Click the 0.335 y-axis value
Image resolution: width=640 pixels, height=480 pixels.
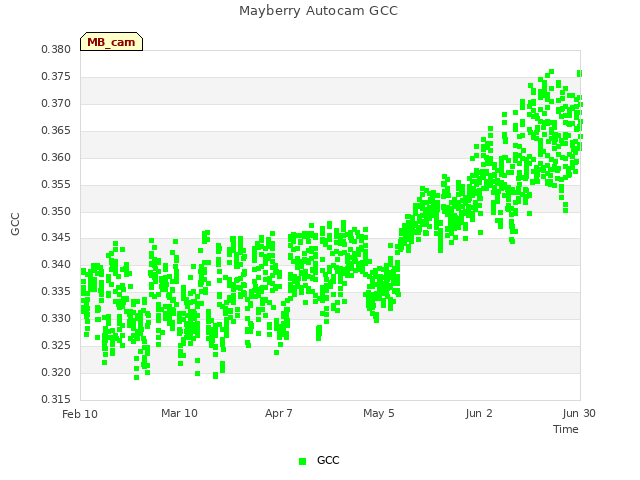point(56,291)
